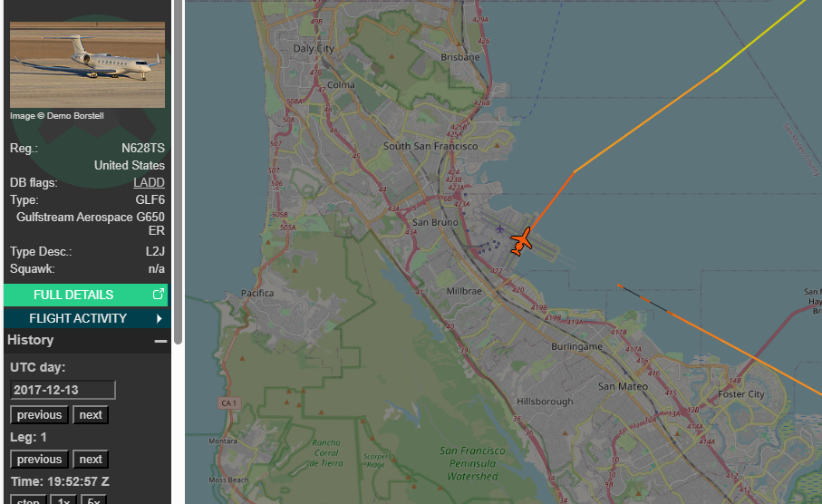
Task: Go to next UTC day
Action: tap(91, 415)
